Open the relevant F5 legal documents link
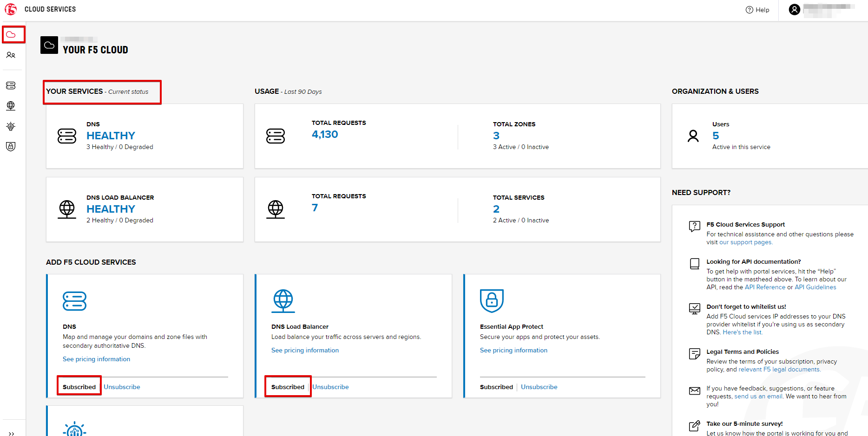 tap(779, 370)
